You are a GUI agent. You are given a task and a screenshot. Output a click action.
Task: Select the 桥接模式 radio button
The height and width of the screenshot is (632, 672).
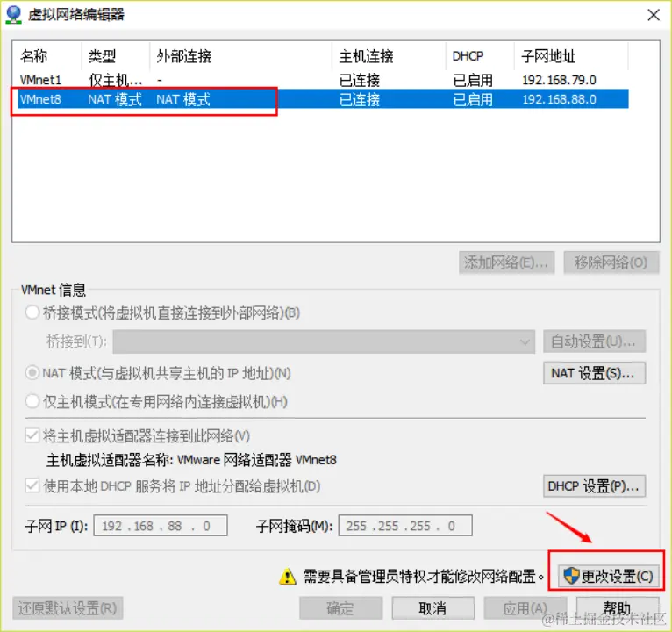[32, 312]
